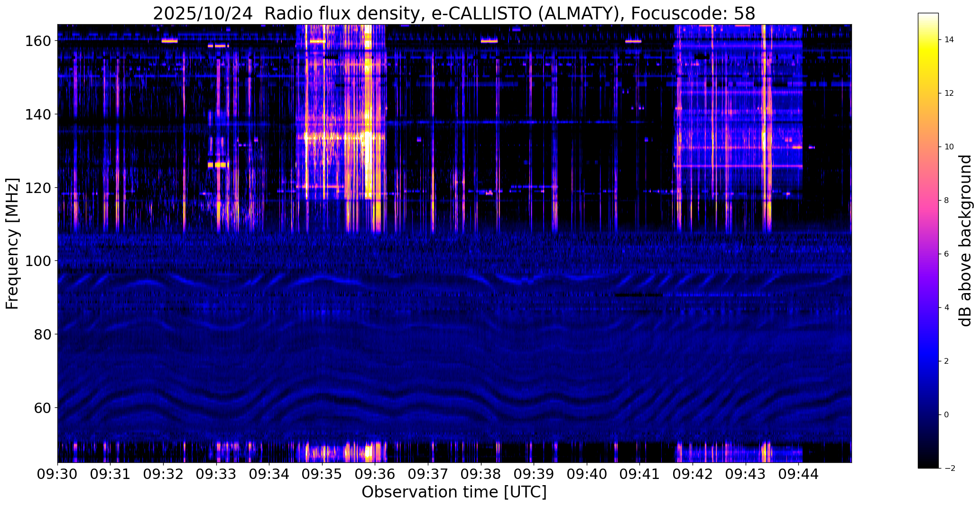Click the black bottom end of the colorbar
Viewport: 980px width, 506px height.
928,464
